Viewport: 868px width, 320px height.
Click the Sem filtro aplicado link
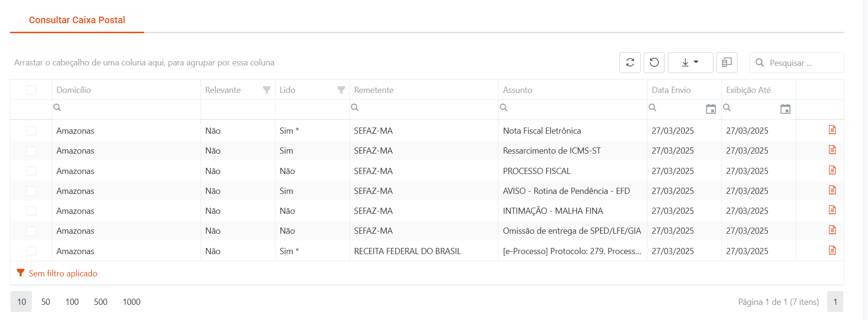click(63, 274)
